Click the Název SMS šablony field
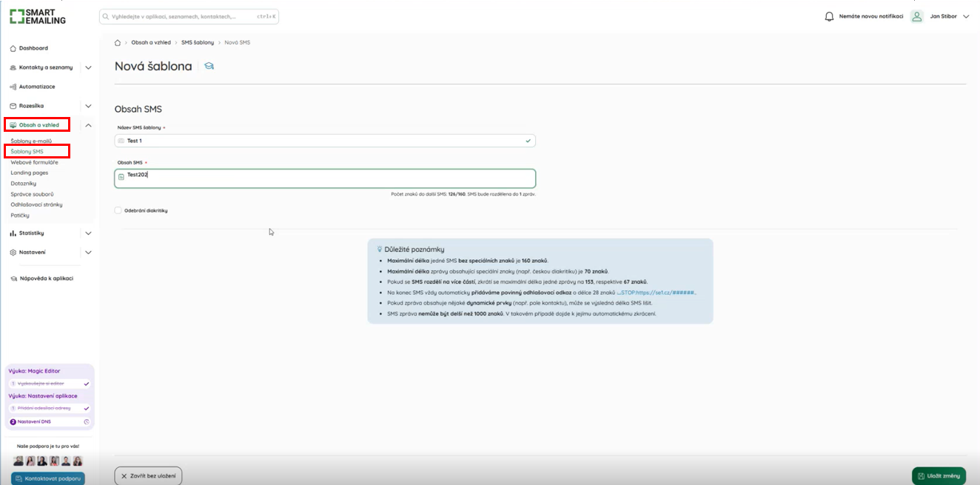 (325, 141)
